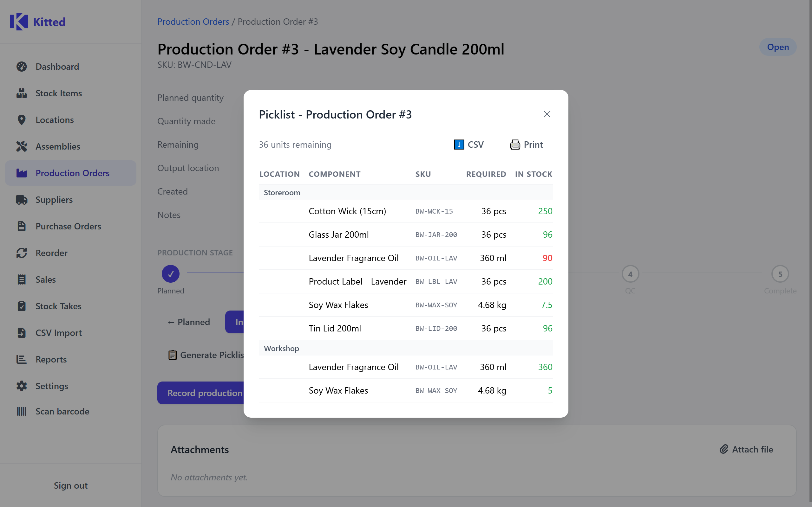The image size is (812, 507).
Task: Open Purchase Orders via its document icon
Action: pos(22,226)
